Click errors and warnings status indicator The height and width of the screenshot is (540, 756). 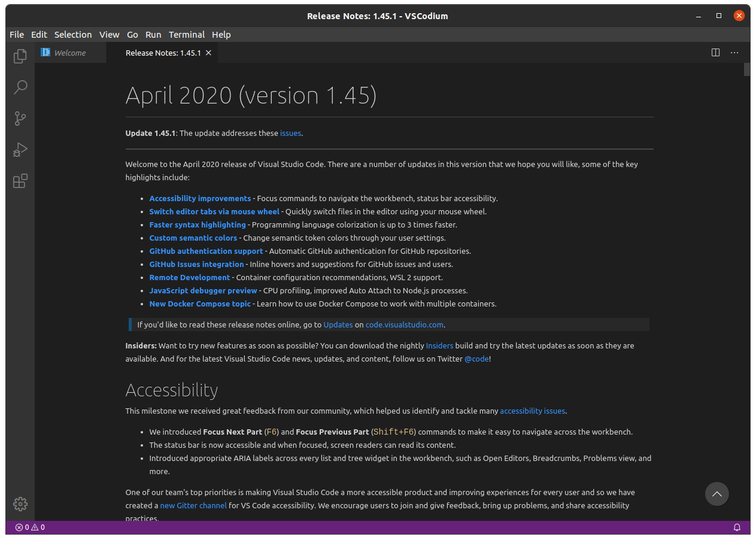(x=31, y=527)
